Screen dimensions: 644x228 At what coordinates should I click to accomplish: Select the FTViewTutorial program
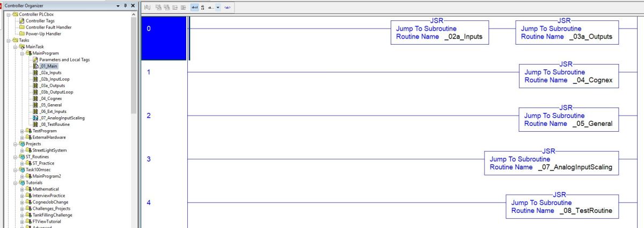click(x=47, y=221)
